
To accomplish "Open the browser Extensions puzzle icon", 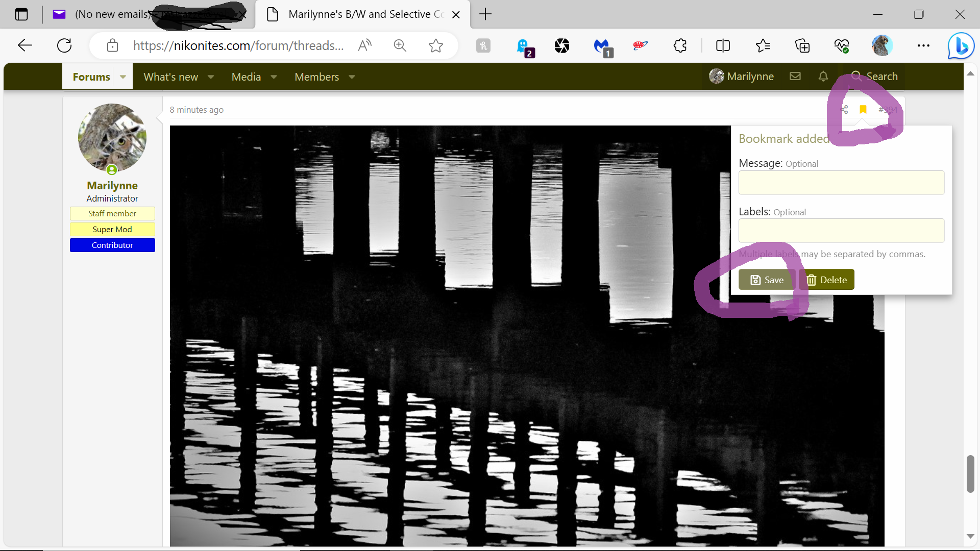I will click(680, 46).
